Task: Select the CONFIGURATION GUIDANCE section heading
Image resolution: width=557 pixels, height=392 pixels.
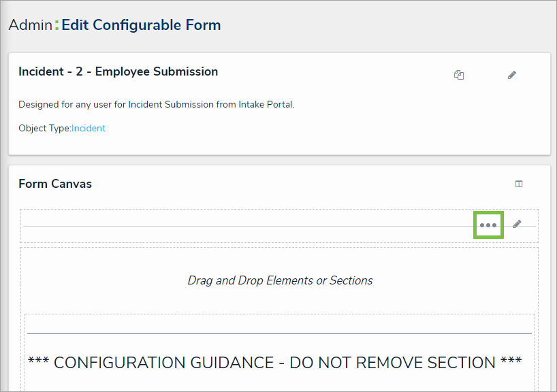Action: (274, 362)
